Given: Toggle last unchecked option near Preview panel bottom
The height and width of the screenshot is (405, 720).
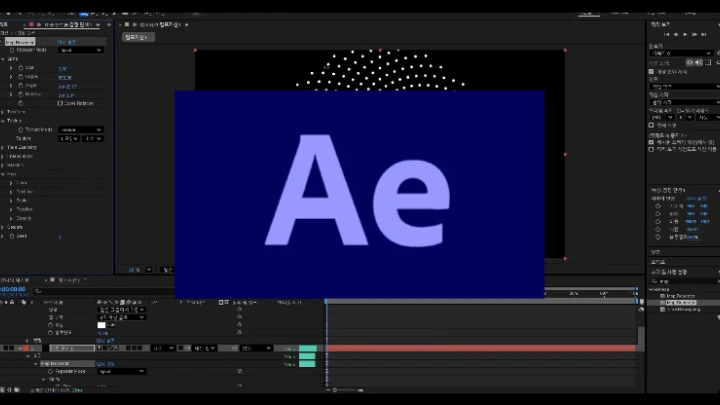Looking at the screenshot, I should click(x=651, y=149).
